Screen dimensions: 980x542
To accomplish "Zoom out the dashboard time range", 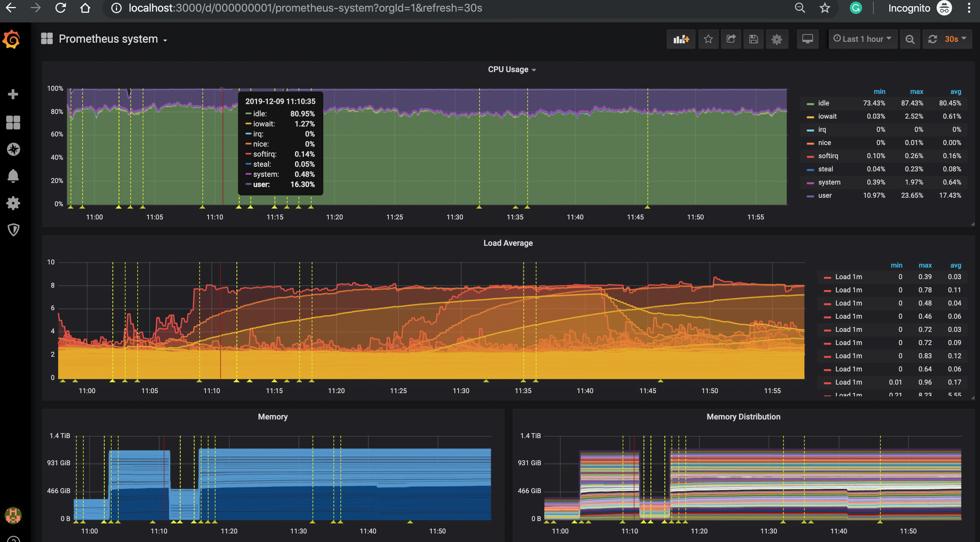I will point(910,39).
